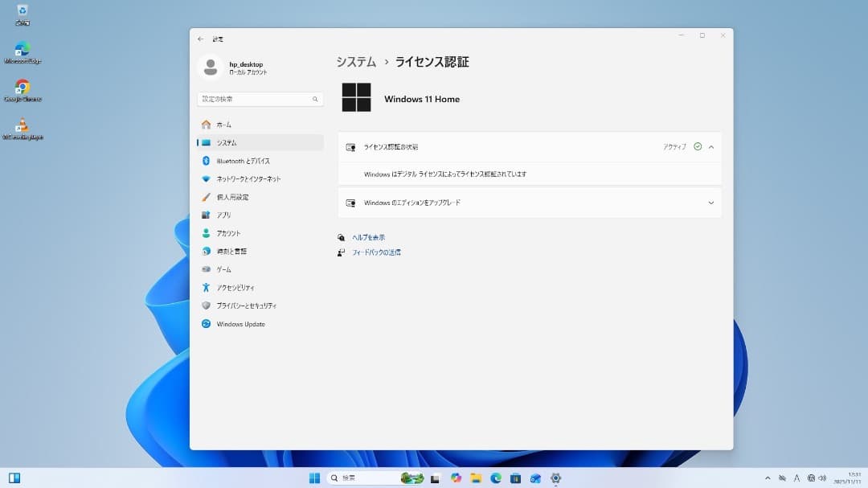This screenshot has height=488, width=868.
Task: Open Edge from the taskbar
Action: point(495,478)
